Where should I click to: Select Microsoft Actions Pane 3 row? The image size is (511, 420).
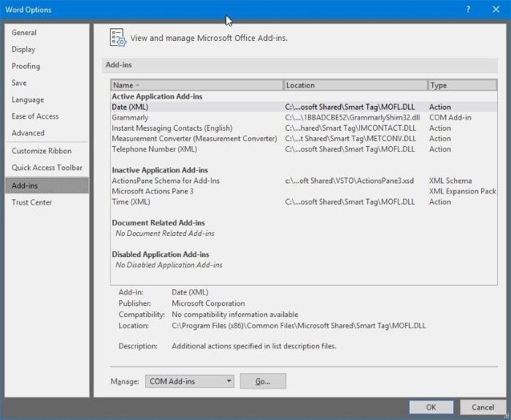click(x=304, y=191)
